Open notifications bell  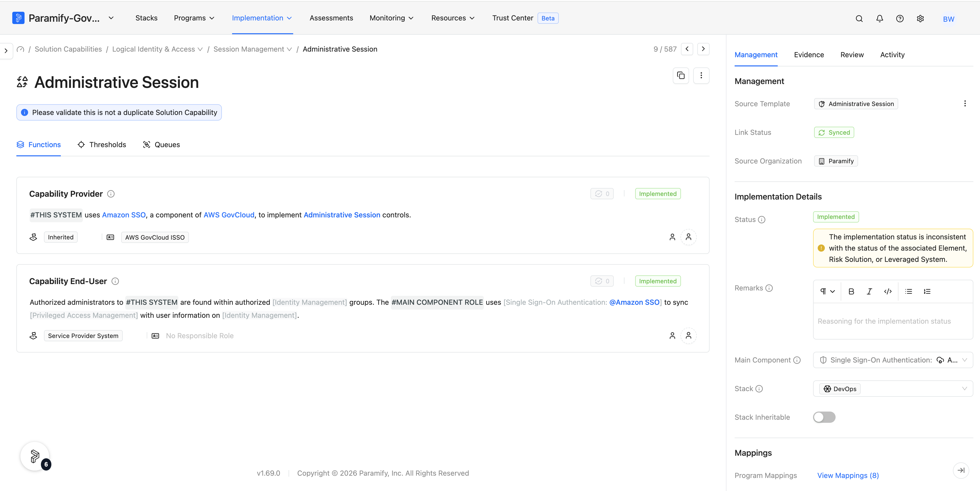click(x=880, y=19)
